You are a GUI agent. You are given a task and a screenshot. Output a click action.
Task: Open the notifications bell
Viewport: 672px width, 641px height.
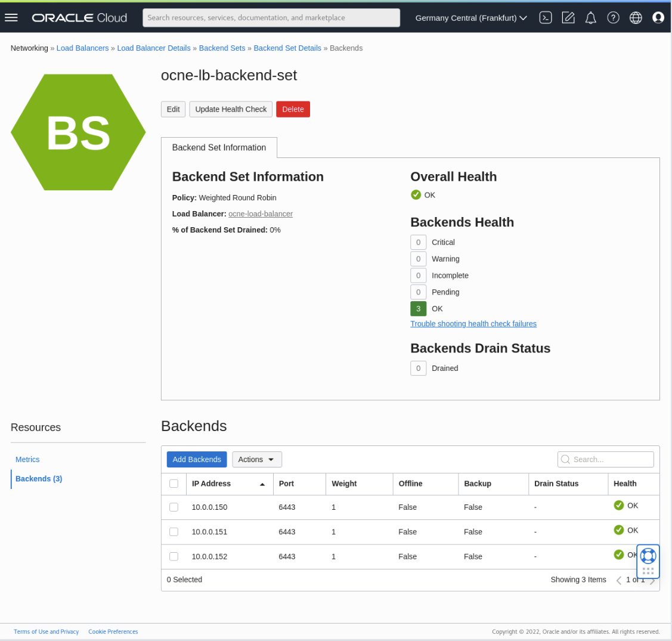coord(590,17)
